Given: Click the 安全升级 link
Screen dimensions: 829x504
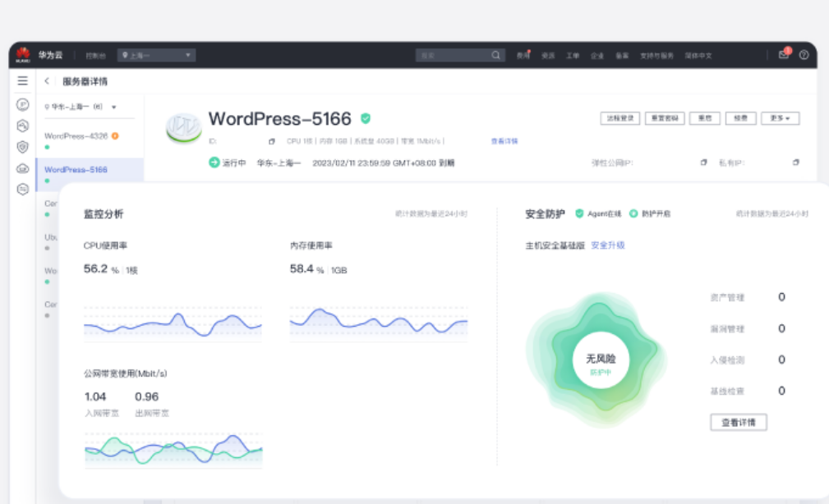Looking at the screenshot, I should pyautogui.click(x=607, y=245).
